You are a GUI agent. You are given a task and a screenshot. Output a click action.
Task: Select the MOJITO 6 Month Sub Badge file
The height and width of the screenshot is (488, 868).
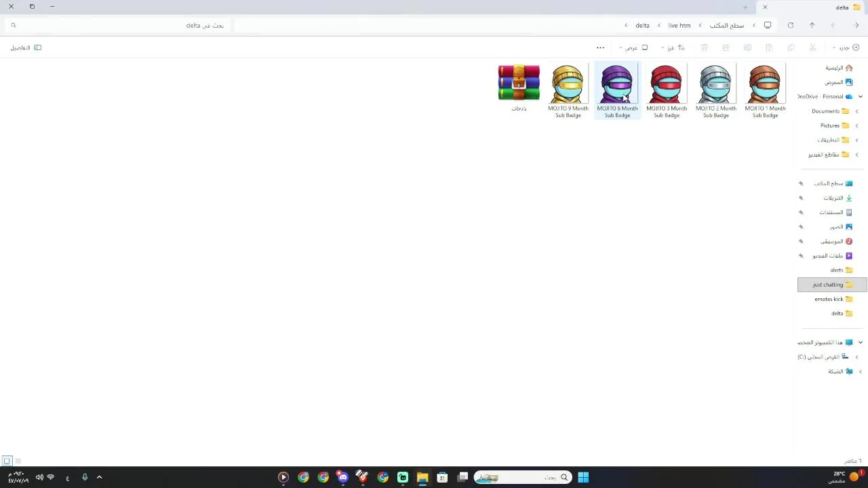tap(617, 91)
